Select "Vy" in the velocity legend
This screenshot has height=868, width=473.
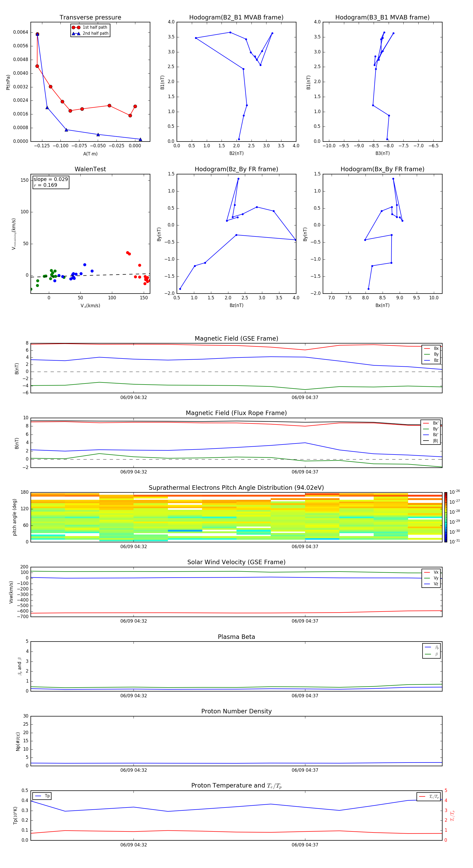431,578
